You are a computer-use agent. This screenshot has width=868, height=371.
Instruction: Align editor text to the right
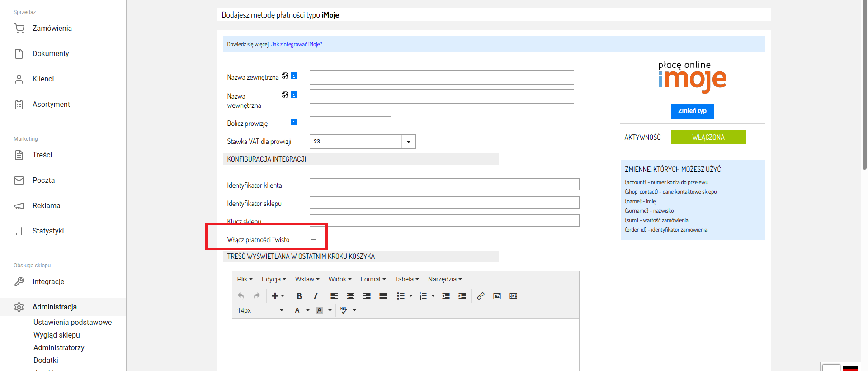pyautogui.click(x=367, y=296)
